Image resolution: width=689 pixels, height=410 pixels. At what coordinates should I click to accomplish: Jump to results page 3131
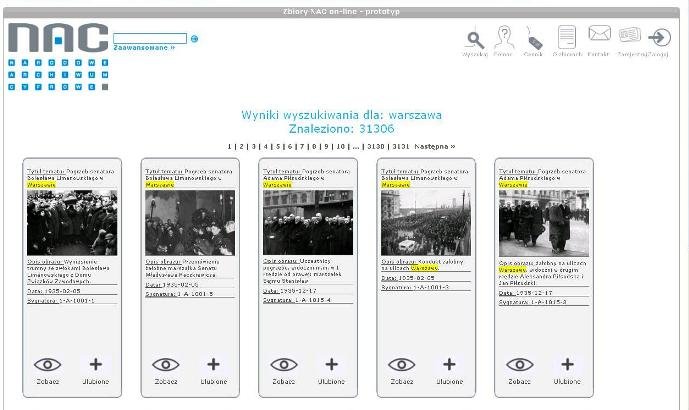click(x=401, y=146)
